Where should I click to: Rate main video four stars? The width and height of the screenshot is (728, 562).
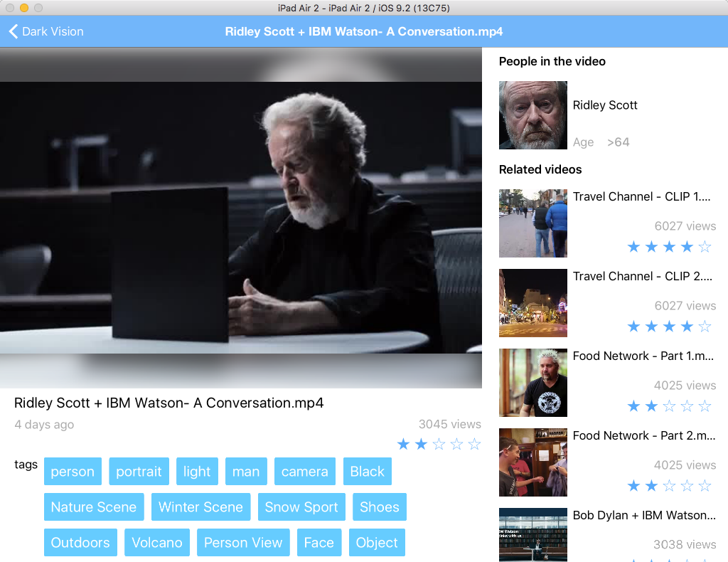[457, 445]
